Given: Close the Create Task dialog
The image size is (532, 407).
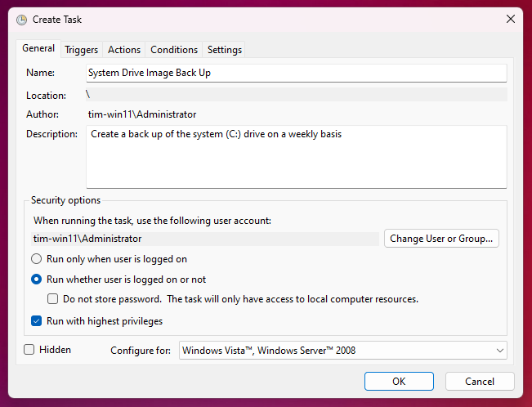Looking at the screenshot, I should click(x=511, y=19).
